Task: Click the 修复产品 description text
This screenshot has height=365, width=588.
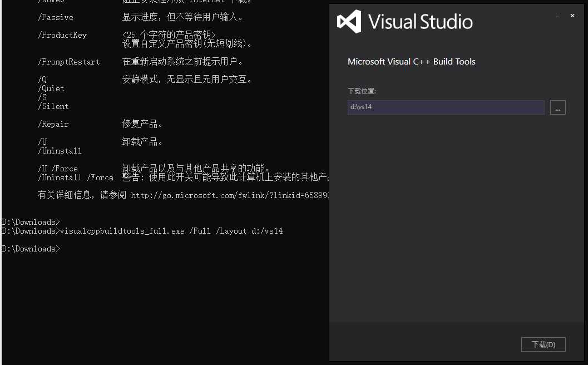Action: 142,124
